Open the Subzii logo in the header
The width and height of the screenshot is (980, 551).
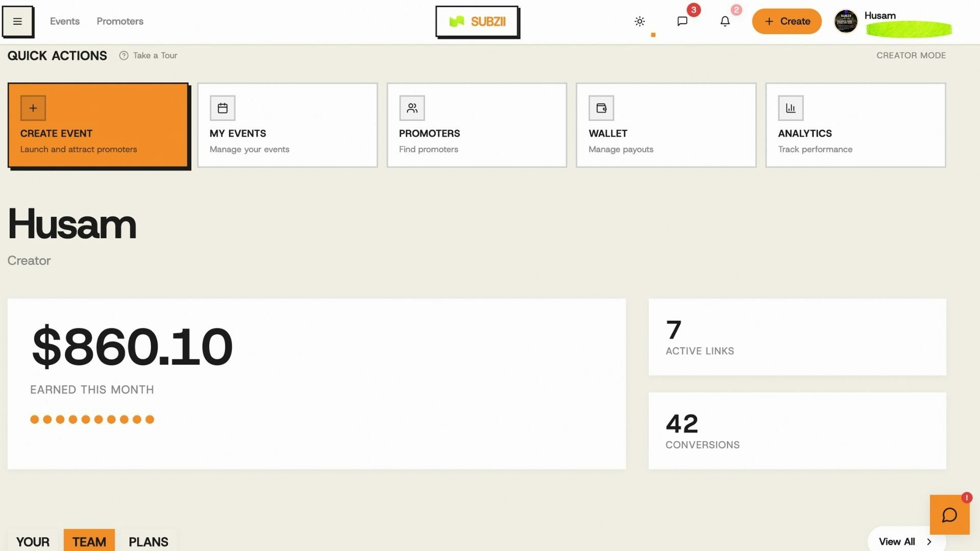(x=477, y=21)
